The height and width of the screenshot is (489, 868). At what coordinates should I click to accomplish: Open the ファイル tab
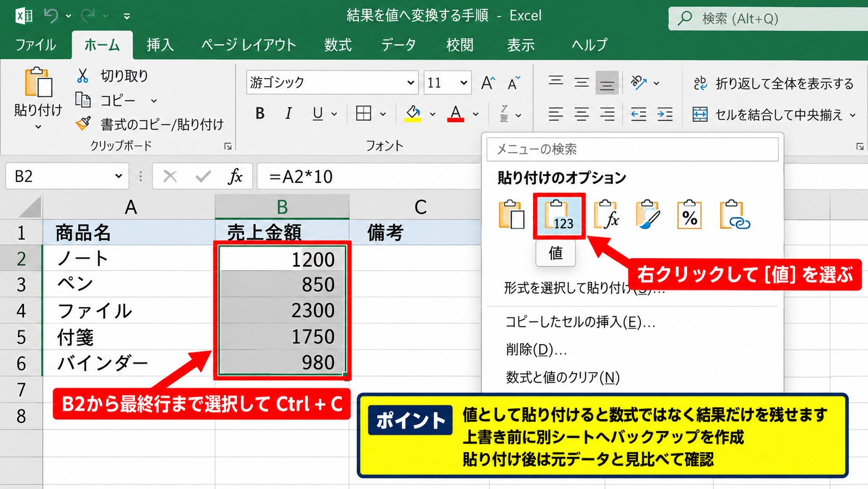(x=35, y=45)
